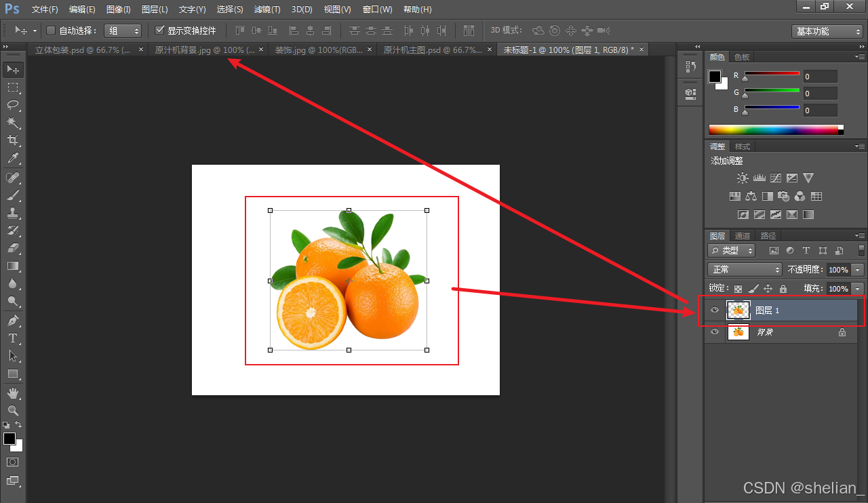This screenshot has height=503, width=868.
Task: Add a Curves adjustment
Action: tap(775, 178)
